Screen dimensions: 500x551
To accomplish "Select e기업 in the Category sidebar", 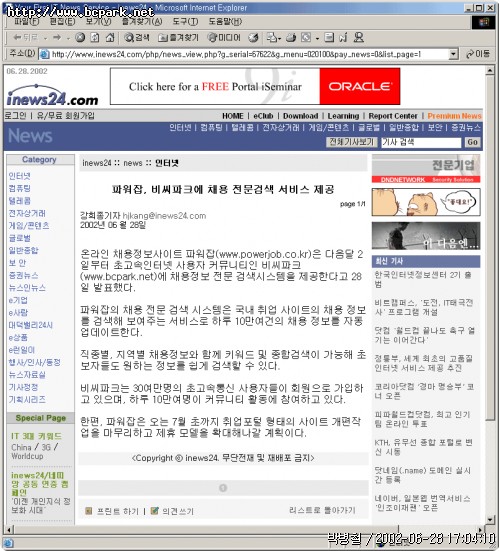I will [18, 300].
